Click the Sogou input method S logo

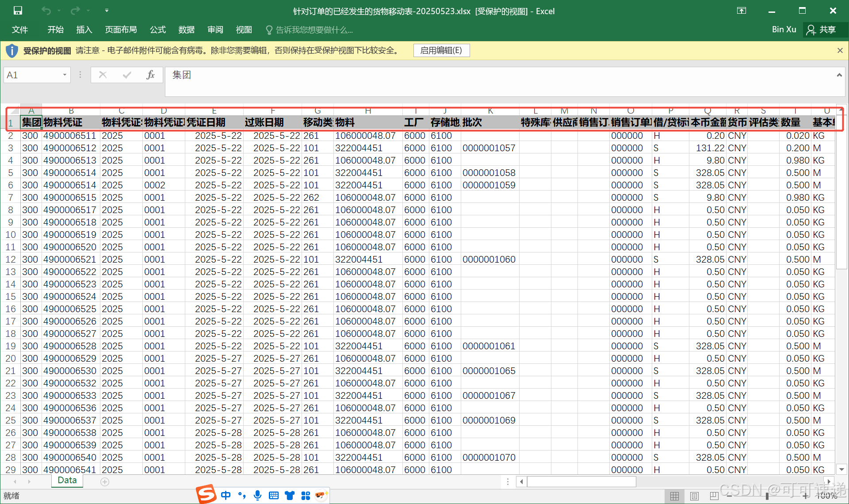coord(206,494)
